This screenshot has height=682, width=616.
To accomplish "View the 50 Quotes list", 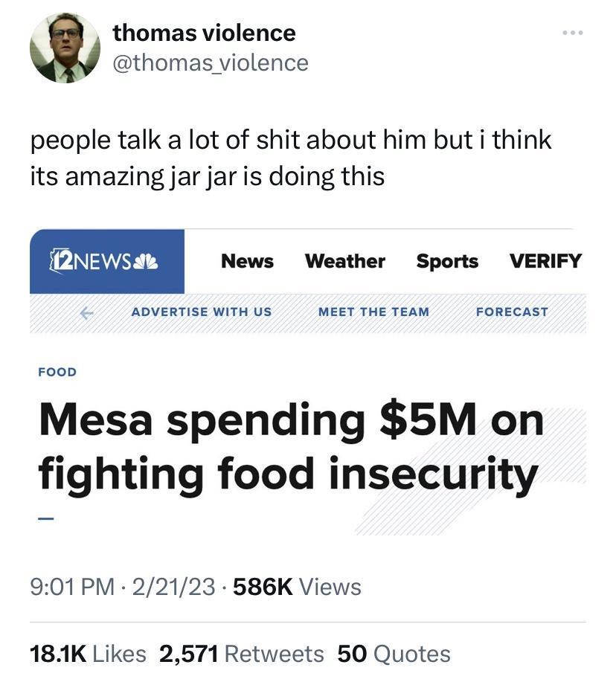I will point(394,654).
